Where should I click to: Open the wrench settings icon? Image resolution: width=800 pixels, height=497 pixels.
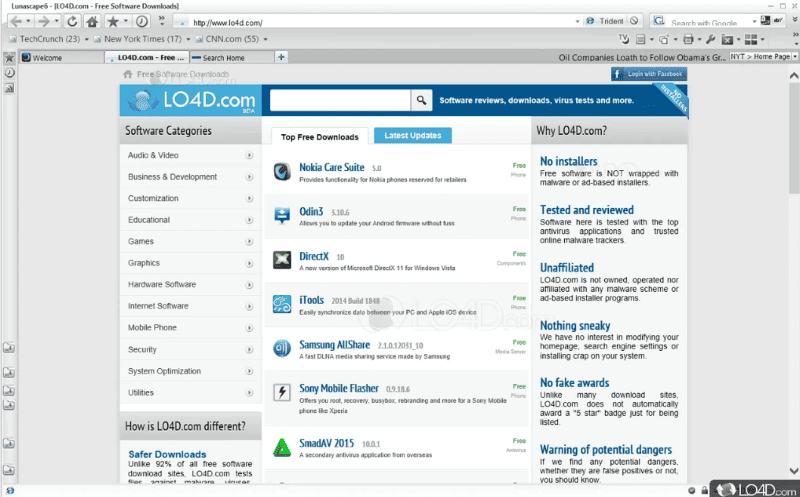[x=711, y=39]
